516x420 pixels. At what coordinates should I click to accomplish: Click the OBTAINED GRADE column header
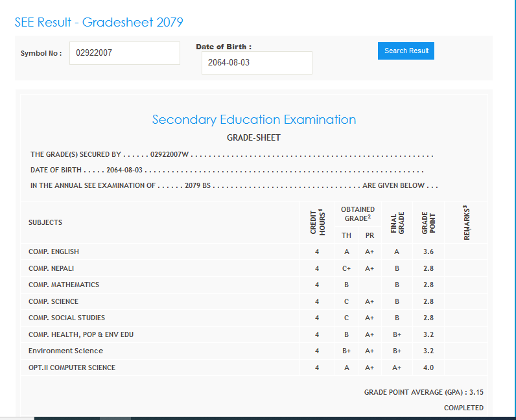click(358, 214)
